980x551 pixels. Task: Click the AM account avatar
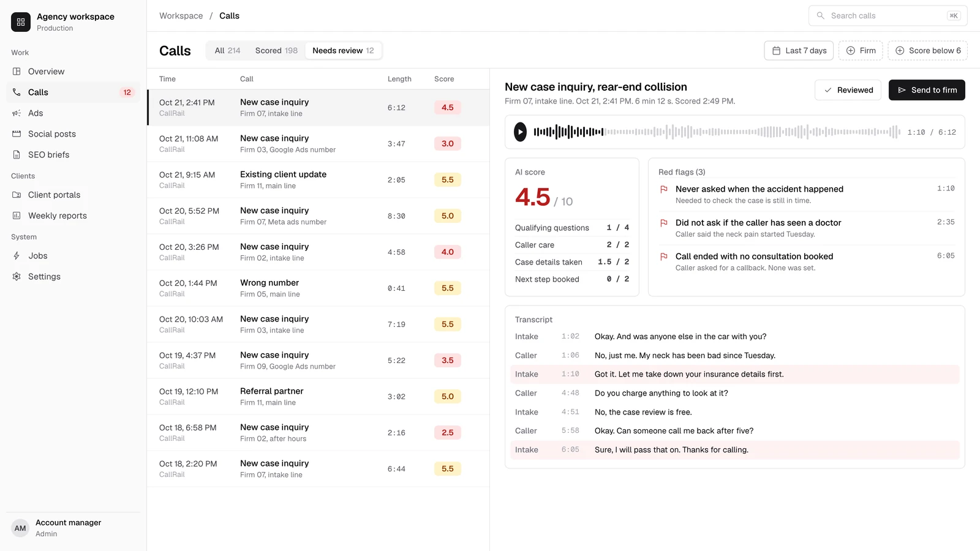click(20, 528)
